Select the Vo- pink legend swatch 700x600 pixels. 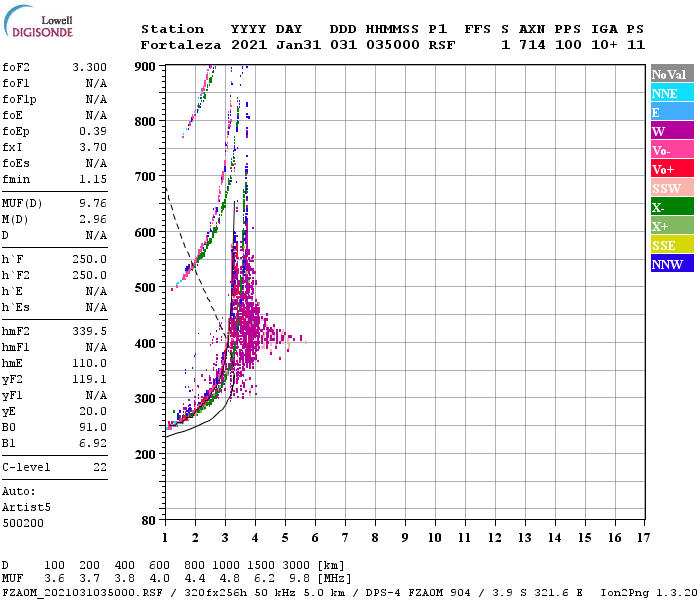(672, 150)
